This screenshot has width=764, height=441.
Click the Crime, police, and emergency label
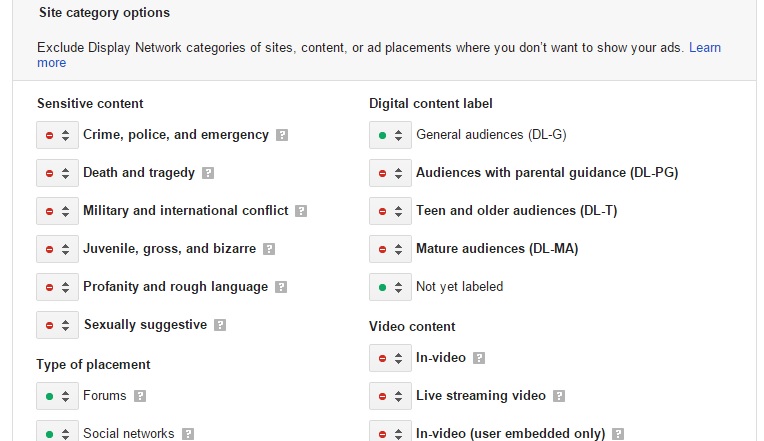176,135
